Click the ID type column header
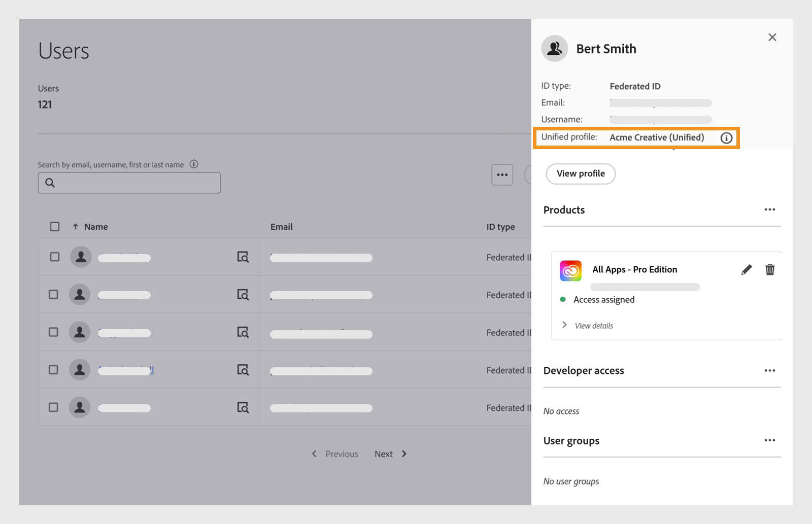 pyautogui.click(x=500, y=227)
